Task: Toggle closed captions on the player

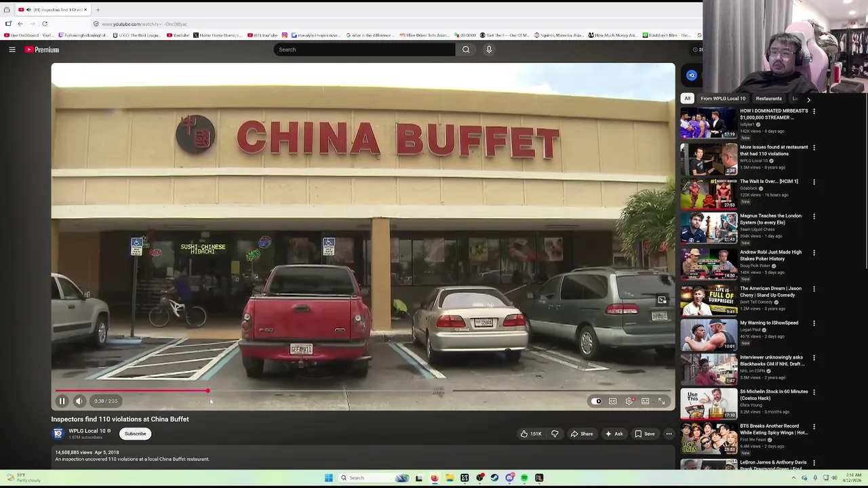Action: click(612, 401)
